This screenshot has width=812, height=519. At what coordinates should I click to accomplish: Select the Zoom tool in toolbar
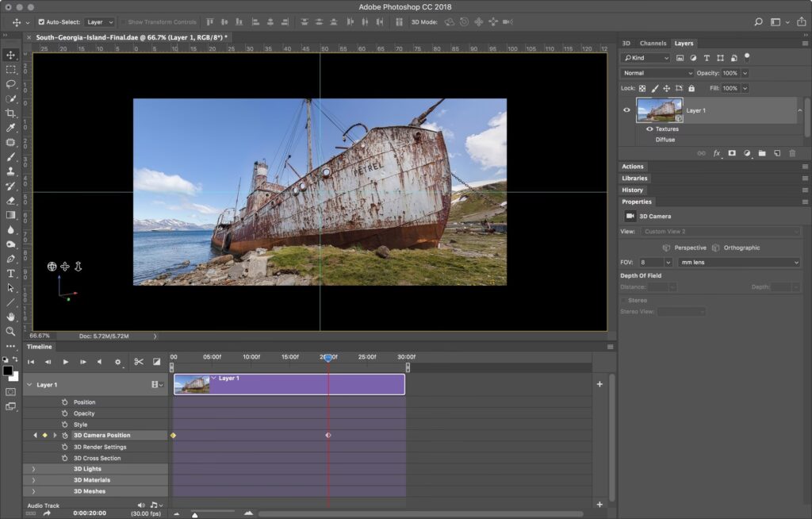11,331
